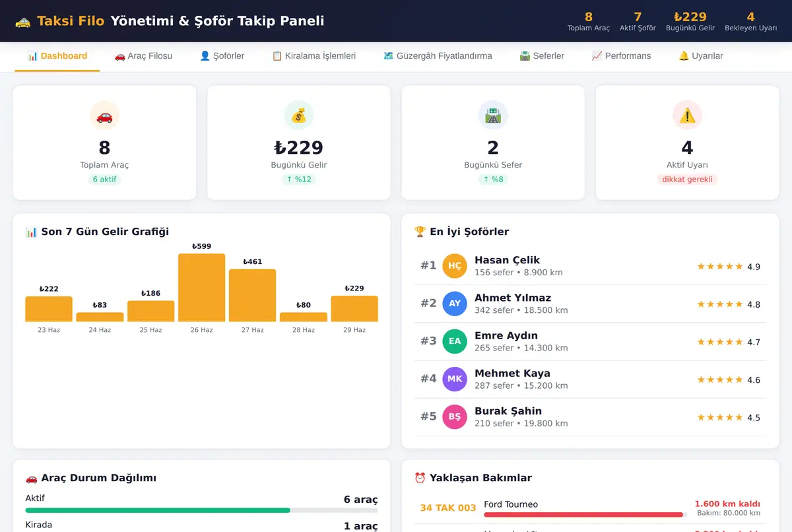Click the 6 araç count text

[361, 500]
